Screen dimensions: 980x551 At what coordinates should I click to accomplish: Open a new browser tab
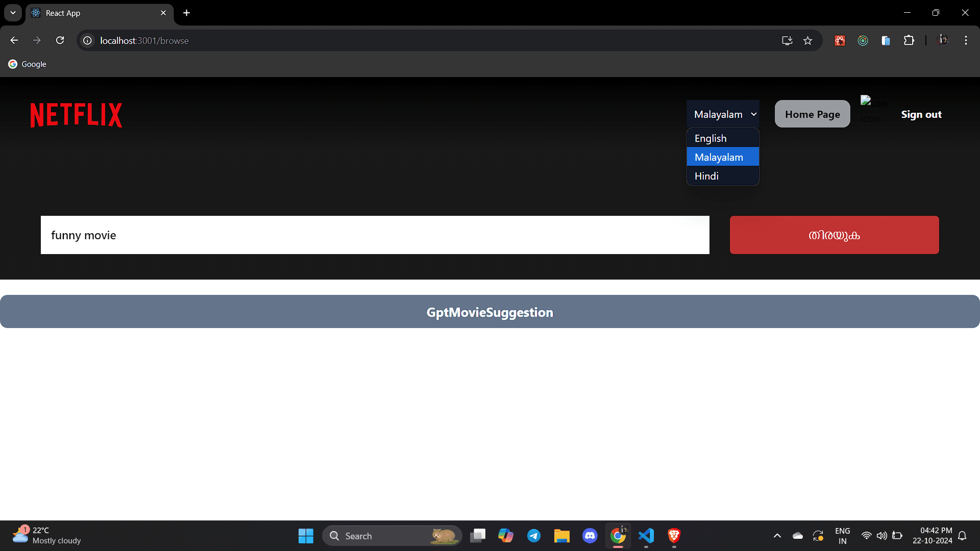pos(187,13)
